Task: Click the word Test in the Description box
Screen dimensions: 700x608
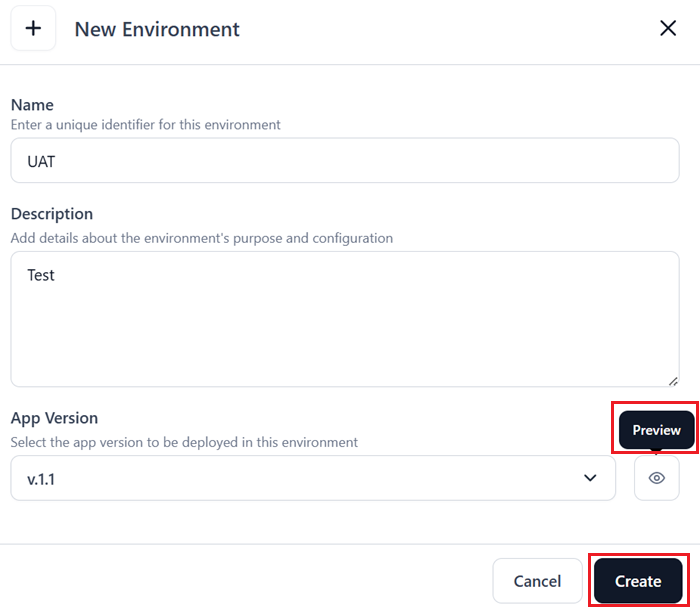Action: [41, 275]
